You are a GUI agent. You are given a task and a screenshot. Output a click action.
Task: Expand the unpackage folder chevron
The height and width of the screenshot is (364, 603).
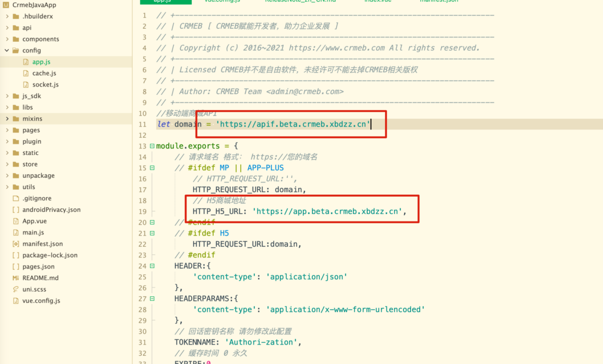point(7,176)
